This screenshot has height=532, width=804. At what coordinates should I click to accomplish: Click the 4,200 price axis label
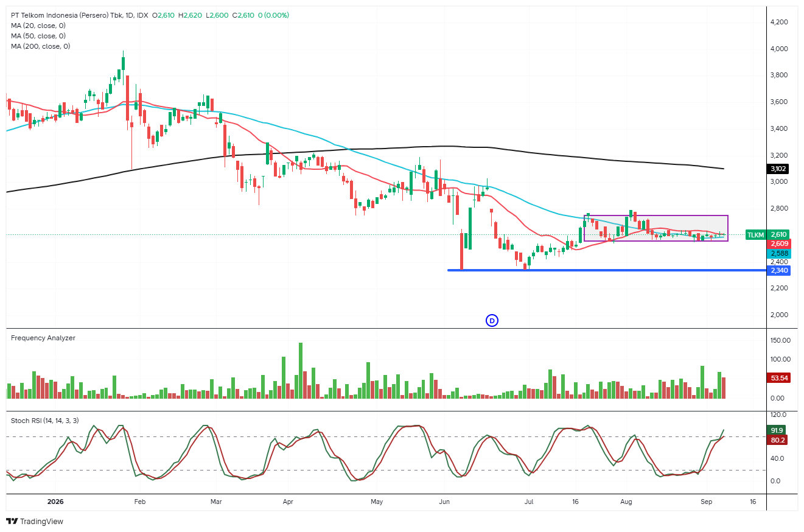click(x=780, y=22)
